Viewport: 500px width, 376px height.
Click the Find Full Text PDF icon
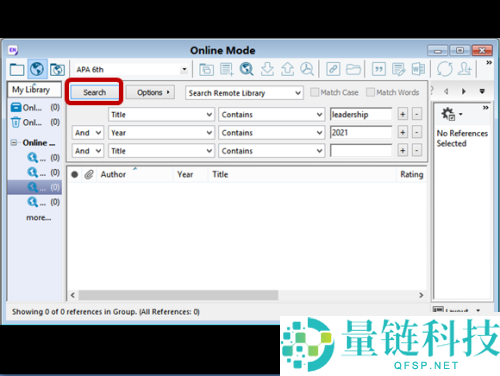(307, 69)
